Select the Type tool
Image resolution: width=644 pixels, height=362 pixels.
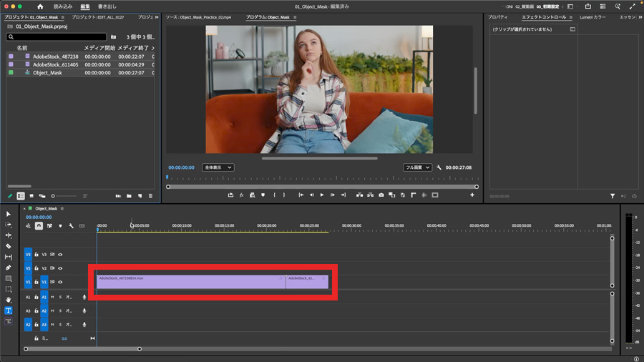coord(8,310)
